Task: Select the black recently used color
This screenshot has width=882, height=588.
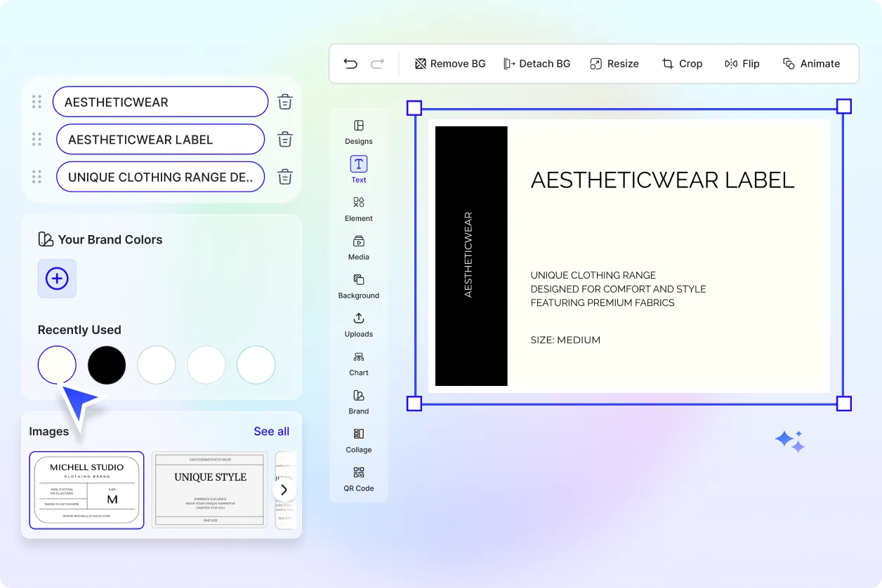Action: [x=106, y=364]
